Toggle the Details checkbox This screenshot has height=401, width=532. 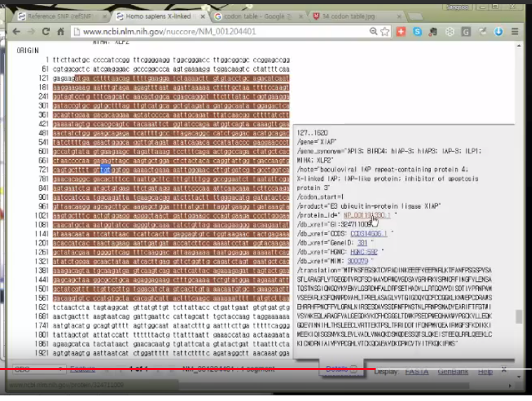353,369
